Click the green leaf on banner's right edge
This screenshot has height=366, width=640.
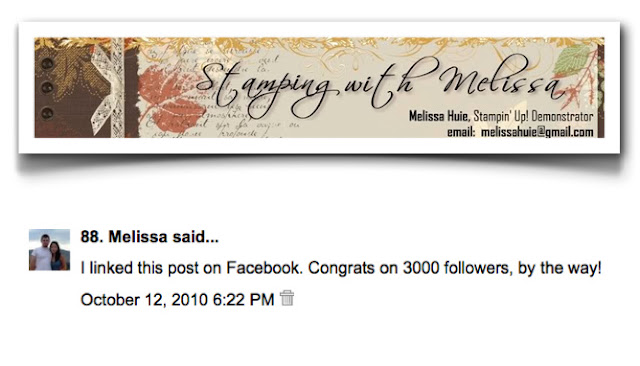point(573,60)
